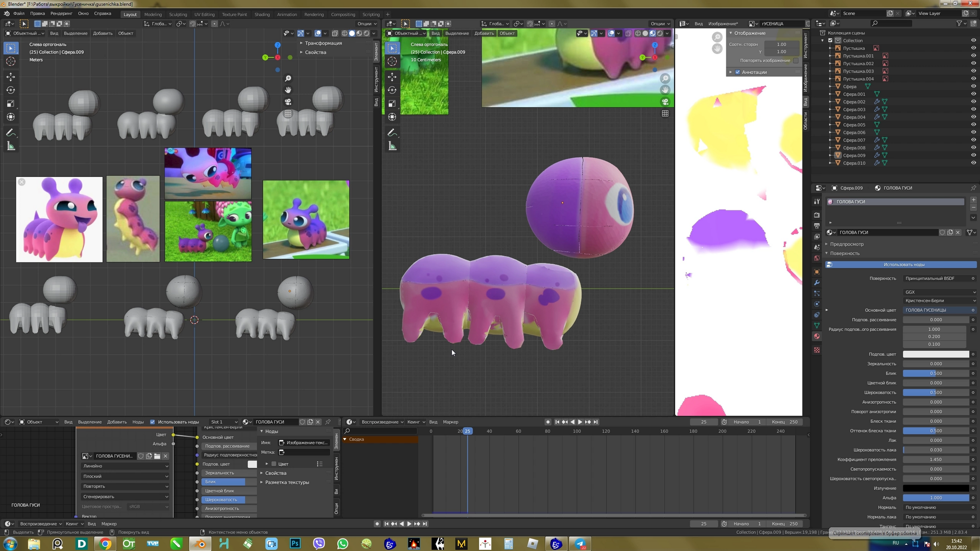Select the Cursor tool in left viewport
This screenshot has width=980, height=551.
[x=11, y=61]
